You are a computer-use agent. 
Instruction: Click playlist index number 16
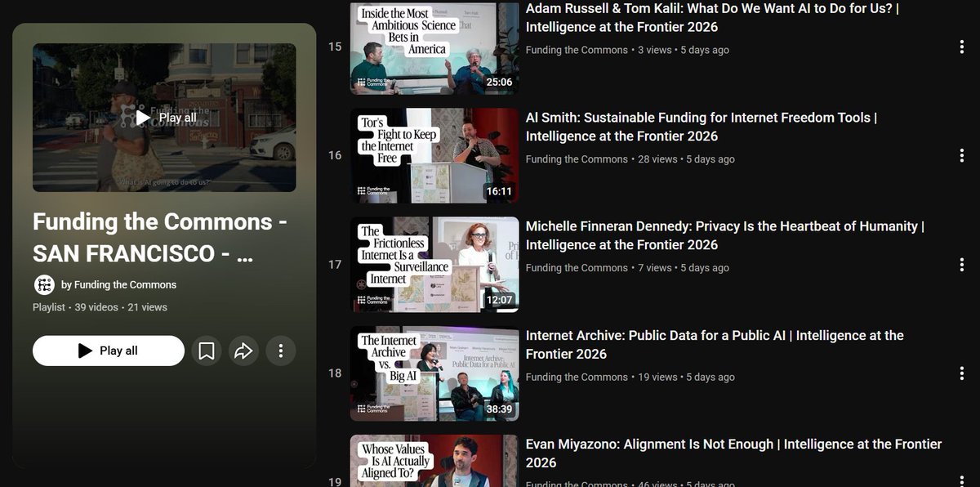pyautogui.click(x=335, y=155)
